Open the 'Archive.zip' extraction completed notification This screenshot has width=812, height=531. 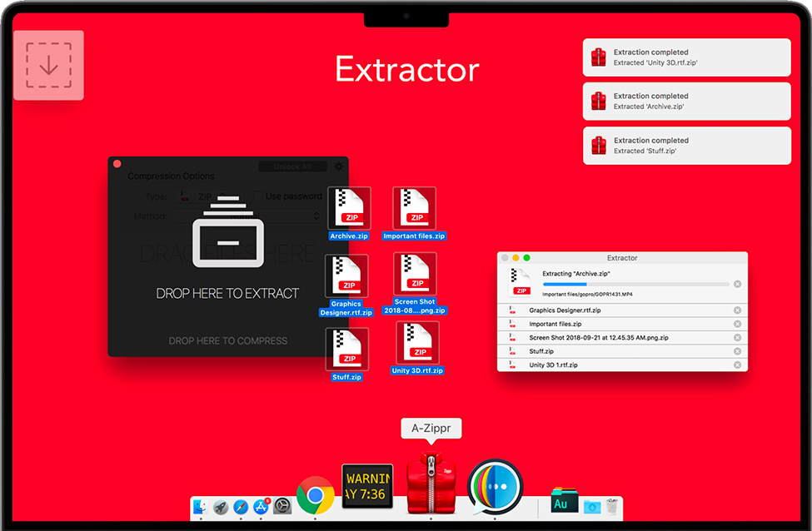tap(686, 101)
